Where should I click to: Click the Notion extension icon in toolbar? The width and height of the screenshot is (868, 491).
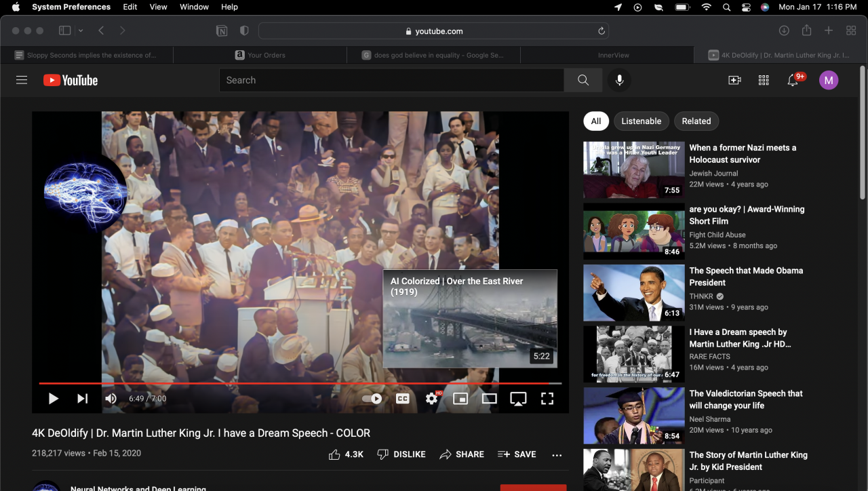click(222, 31)
